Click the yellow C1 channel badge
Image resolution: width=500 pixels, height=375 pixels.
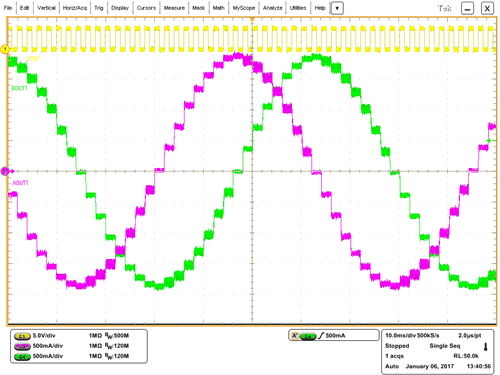(22, 336)
